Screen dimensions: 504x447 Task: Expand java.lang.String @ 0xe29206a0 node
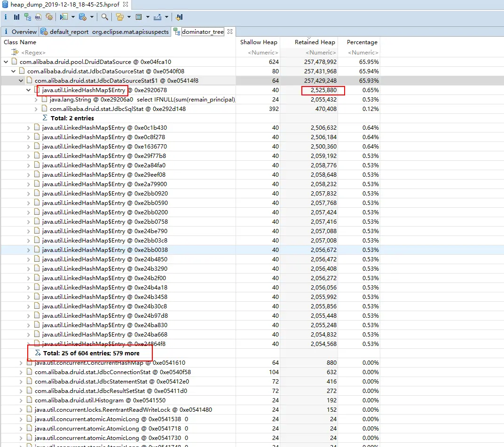pos(36,100)
